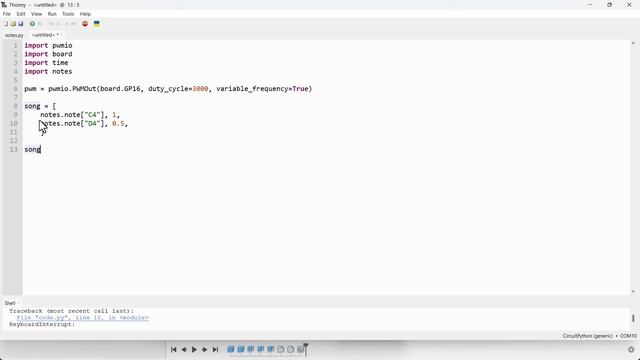Jump to first frame in playback bar
The width and height of the screenshot is (640, 360).
click(173, 349)
